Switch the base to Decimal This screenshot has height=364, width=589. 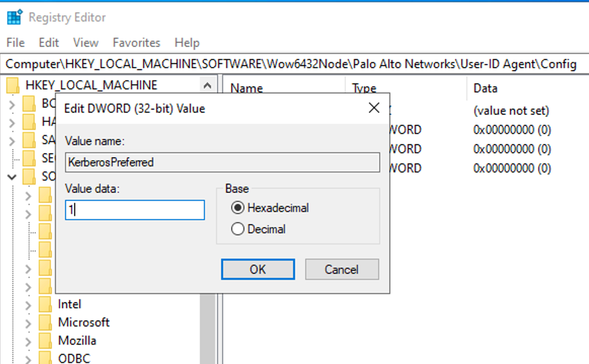(x=238, y=229)
